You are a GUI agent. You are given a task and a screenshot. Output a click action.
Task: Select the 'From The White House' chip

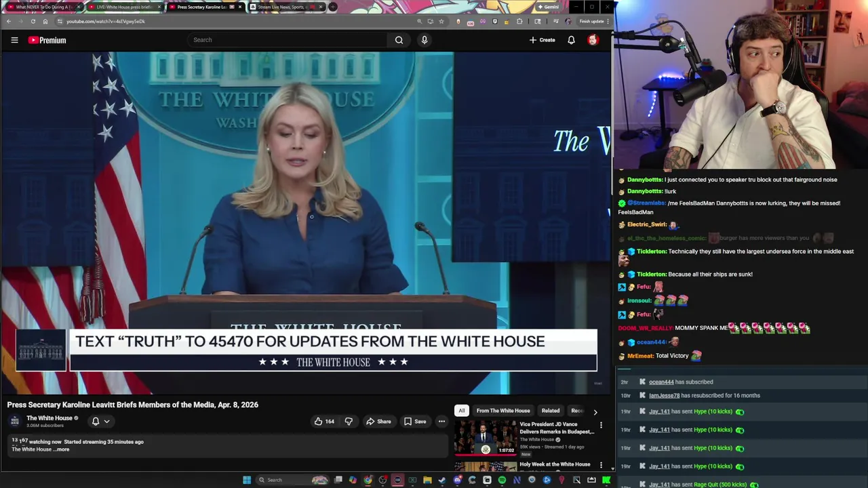click(503, 411)
